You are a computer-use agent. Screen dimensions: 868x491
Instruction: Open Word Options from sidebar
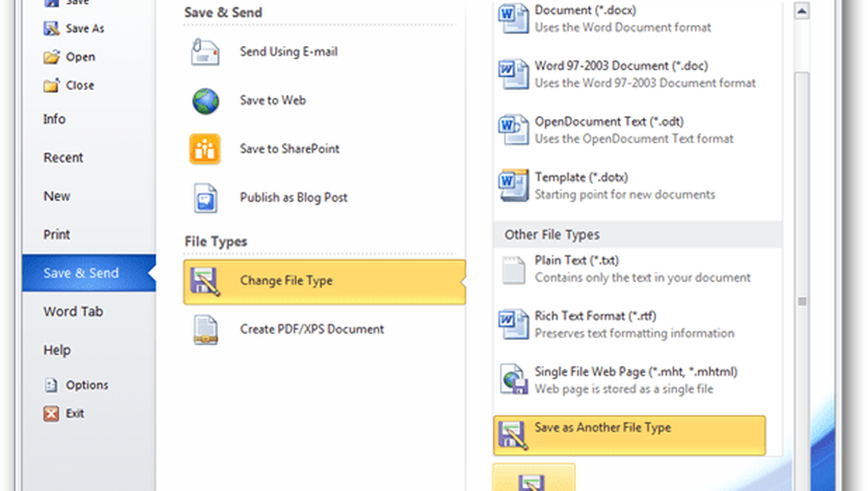[x=87, y=385]
